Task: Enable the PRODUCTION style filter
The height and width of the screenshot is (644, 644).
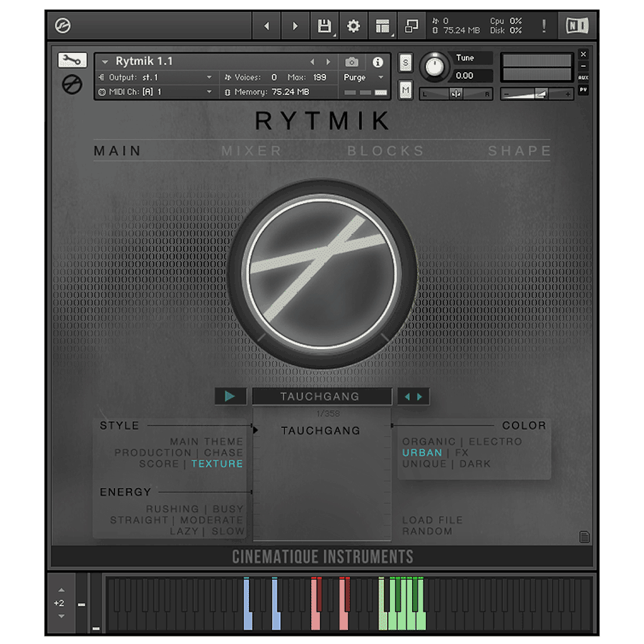Action: pos(153,453)
